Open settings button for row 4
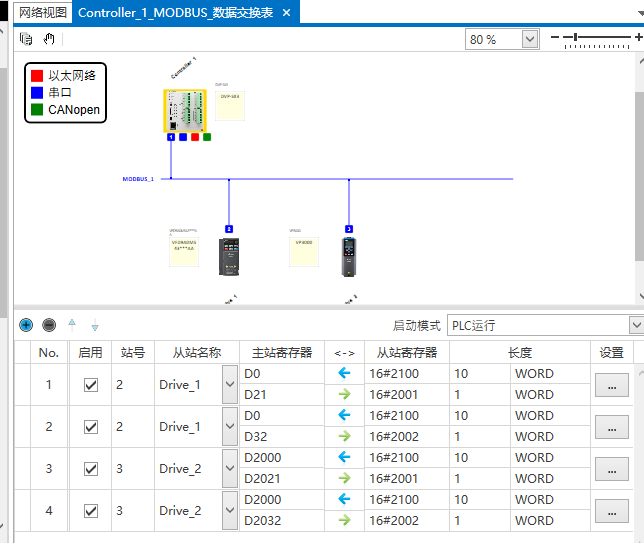This screenshot has height=543, width=644. pyautogui.click(x=612, y=511)
